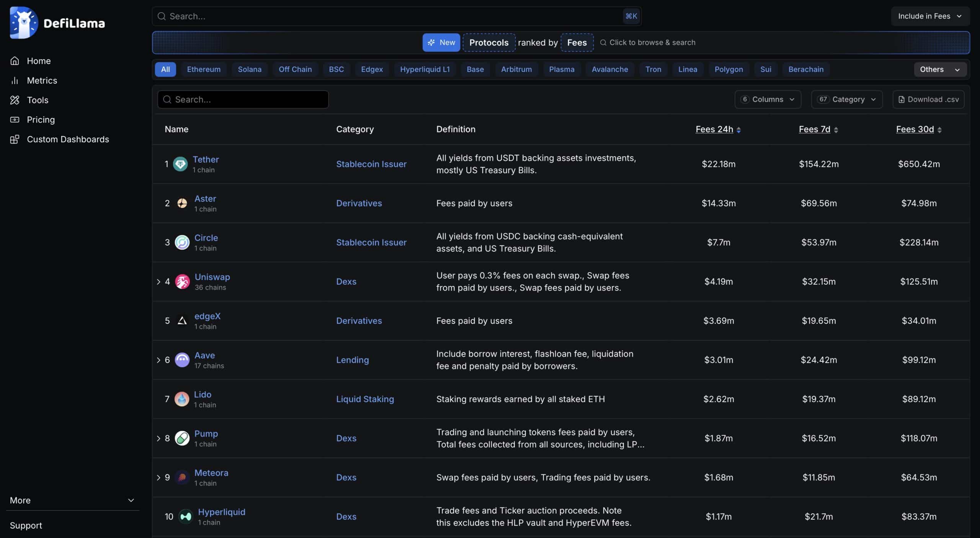Click the Custom Dashboards icon
Viewport: 980px width, 538px height.
(15, 139)
